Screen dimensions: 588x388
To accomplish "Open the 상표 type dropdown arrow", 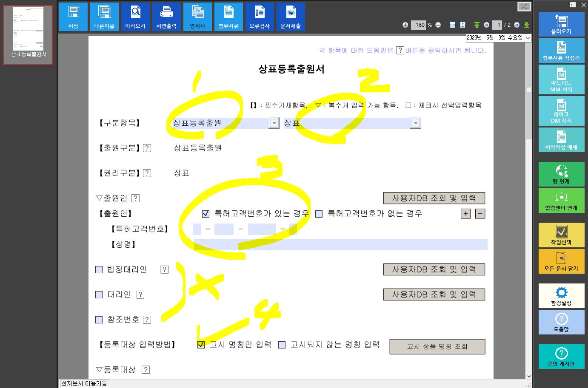I will [x=416, y=123].
